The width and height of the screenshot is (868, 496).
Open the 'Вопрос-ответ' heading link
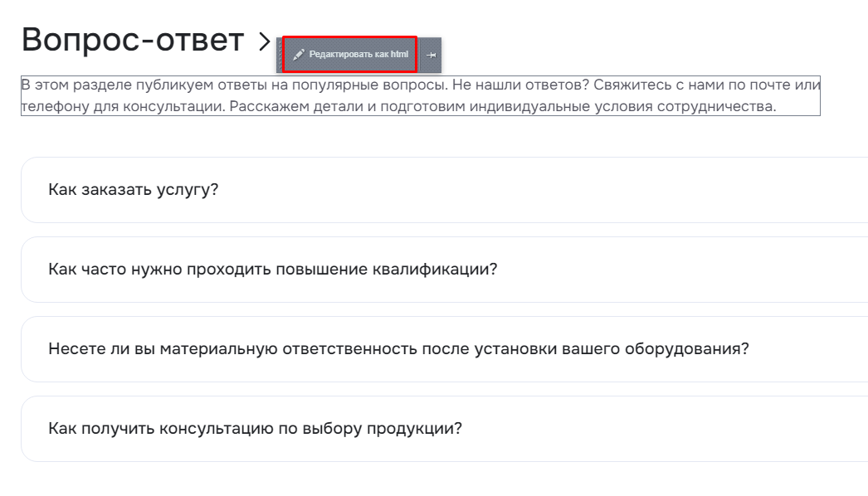click(x=133, y=40)
